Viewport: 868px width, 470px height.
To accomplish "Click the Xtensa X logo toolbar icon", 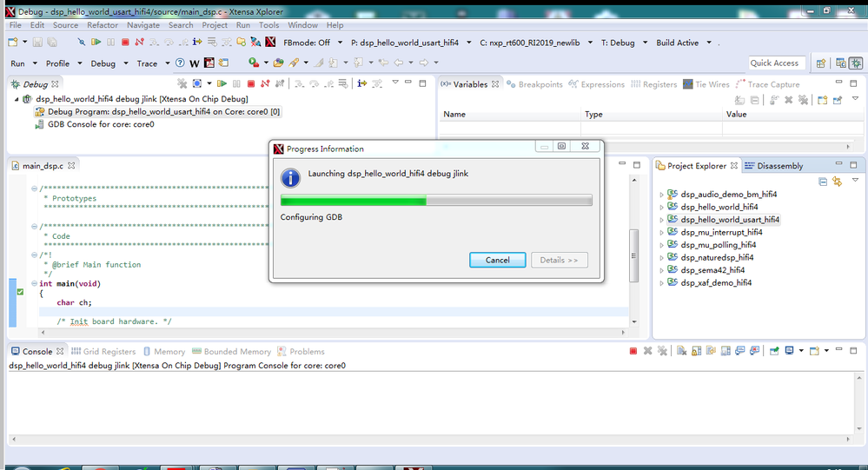I will (270, 42).
